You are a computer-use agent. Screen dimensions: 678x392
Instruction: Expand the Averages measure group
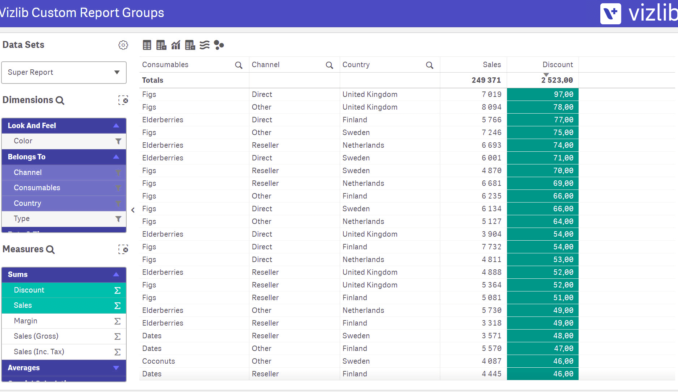coord(64,368)
